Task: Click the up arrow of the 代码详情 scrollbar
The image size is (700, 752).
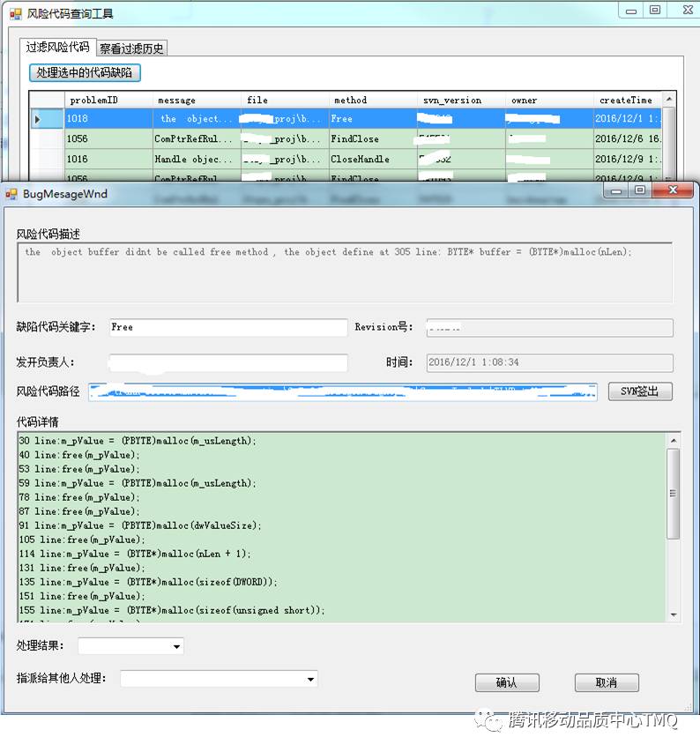Action: pyautogui.click(x=674, y=440)
